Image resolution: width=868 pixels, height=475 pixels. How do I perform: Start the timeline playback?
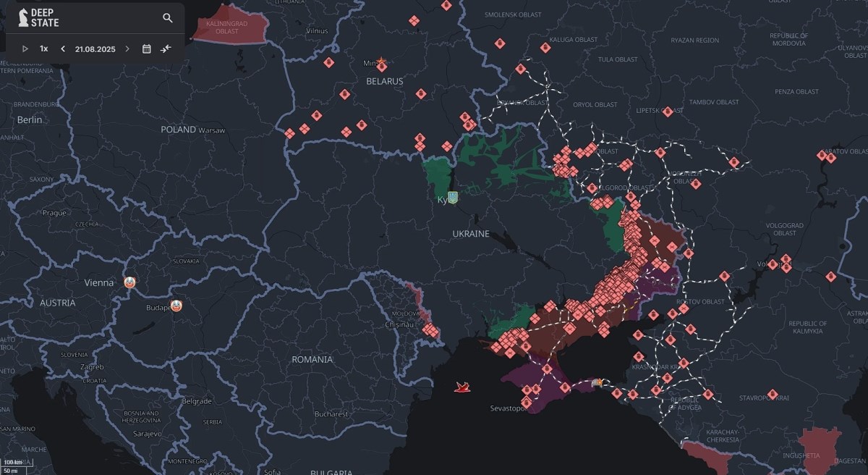click(x=25, y=49)
